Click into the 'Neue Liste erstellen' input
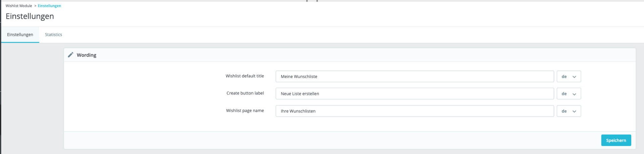Screen dimensions: 644x154 coord(414,94)
